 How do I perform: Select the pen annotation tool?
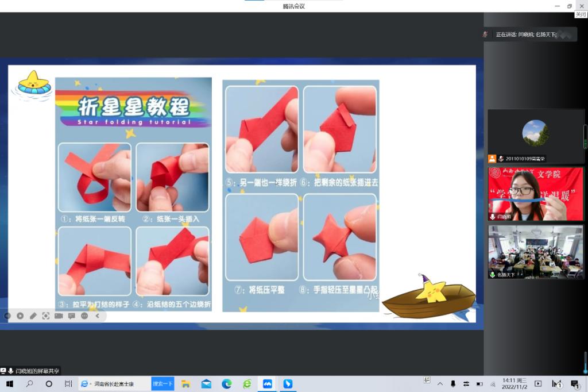(33, 316)
